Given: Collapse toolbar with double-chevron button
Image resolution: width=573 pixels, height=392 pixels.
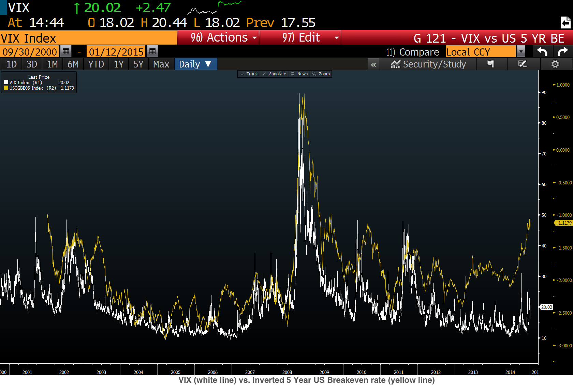Looking at the screenshot, I should point(373,64).
